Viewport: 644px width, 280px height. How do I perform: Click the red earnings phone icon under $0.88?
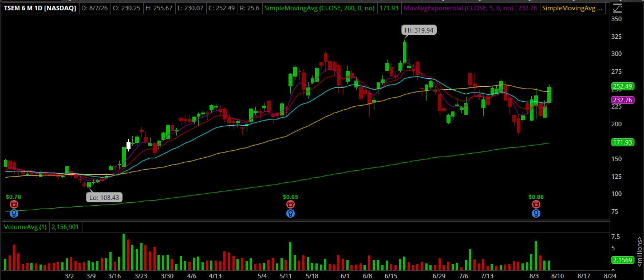[x=536, y=205]
